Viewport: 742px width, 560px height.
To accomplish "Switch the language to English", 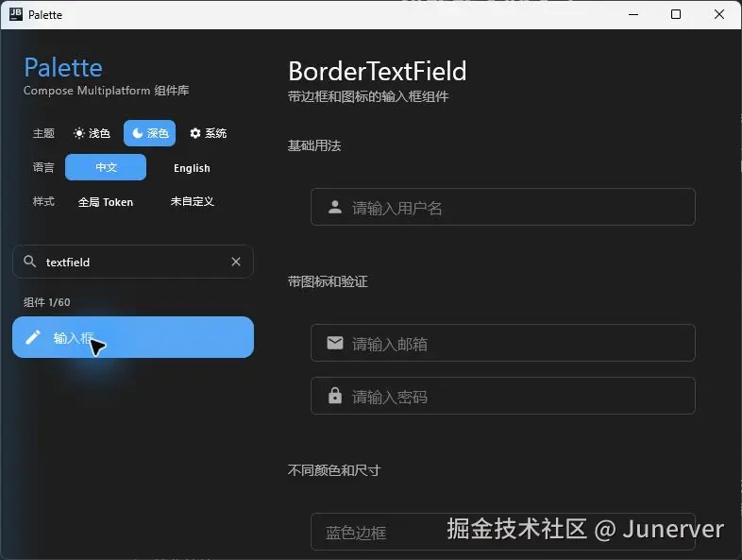I will point(192,168).
